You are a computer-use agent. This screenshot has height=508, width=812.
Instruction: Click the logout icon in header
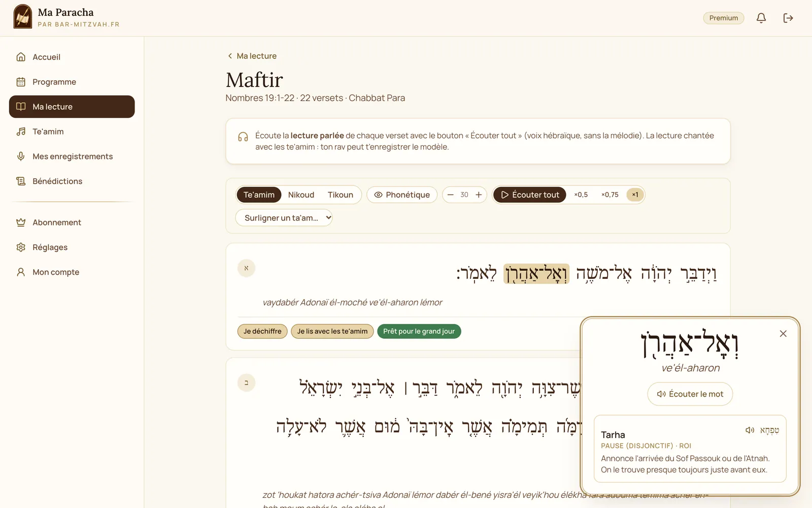tap(788, 18)
